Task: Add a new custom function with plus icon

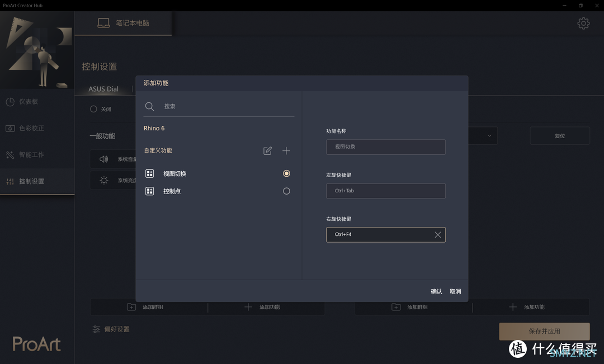Action: tap(286, 150)
